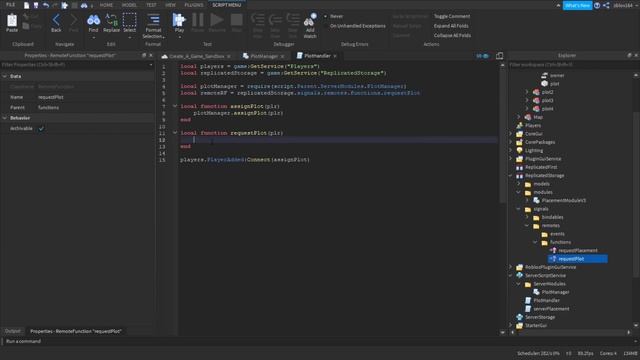The height and width of the screenshot is (360, 640).
Task: Click the plugin puzzle icon in quick access bar
Action: [64, 5]
